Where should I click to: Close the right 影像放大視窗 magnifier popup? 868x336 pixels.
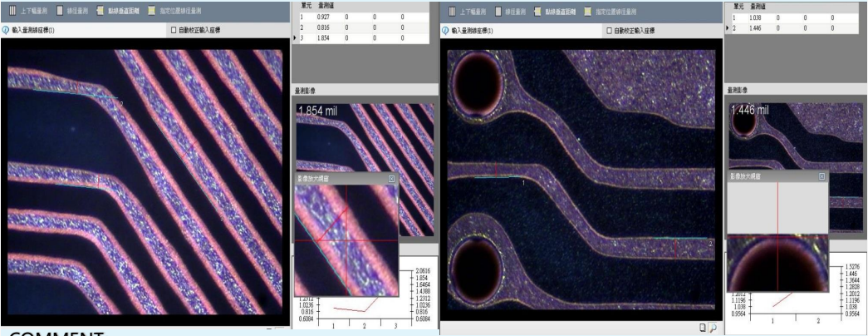click(822, 176)
